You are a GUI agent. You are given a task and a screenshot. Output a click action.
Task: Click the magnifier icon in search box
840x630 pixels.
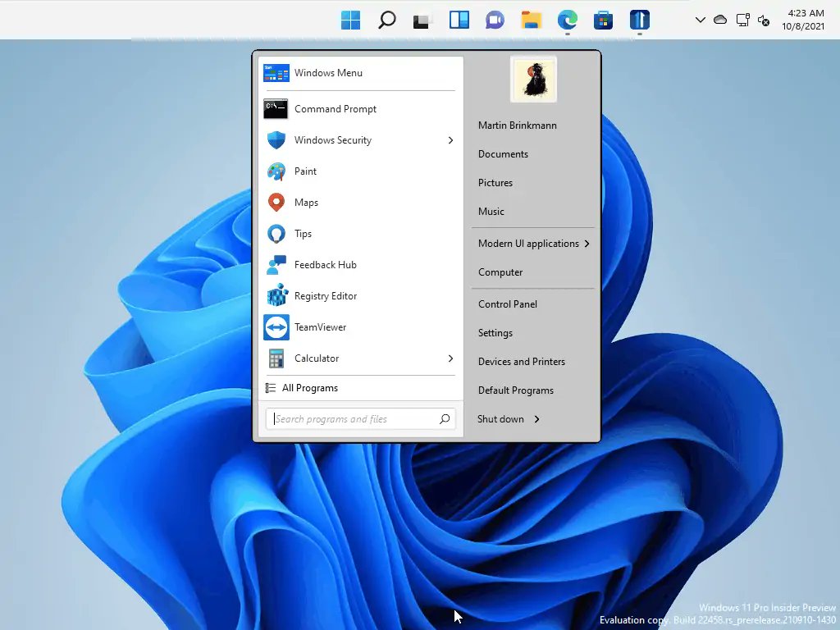pos(445,419)
